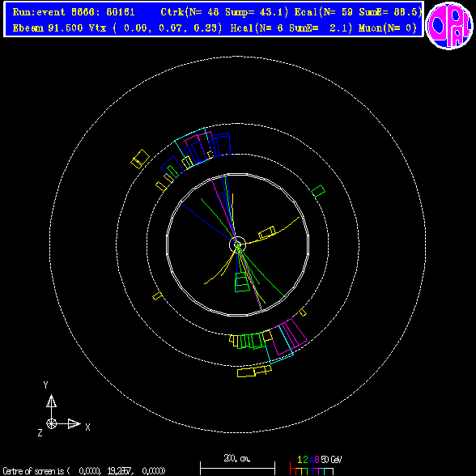Click the Run:event number text in the header
Screen dimensions: 476x476
[74, 12]
